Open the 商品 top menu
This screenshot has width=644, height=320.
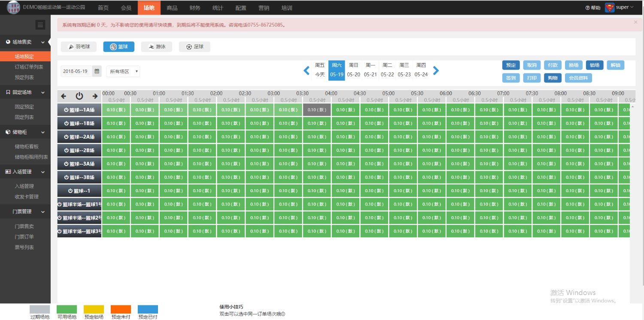172,8
